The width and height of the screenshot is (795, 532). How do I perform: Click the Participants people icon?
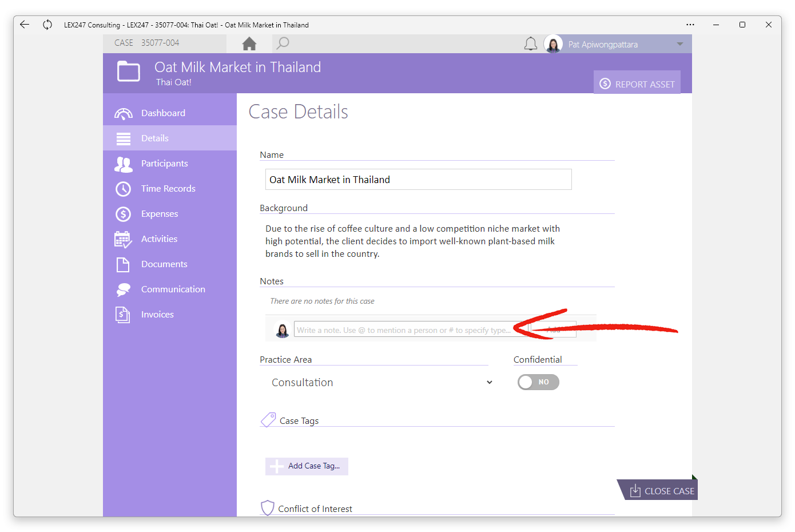[x=124, y=164]
